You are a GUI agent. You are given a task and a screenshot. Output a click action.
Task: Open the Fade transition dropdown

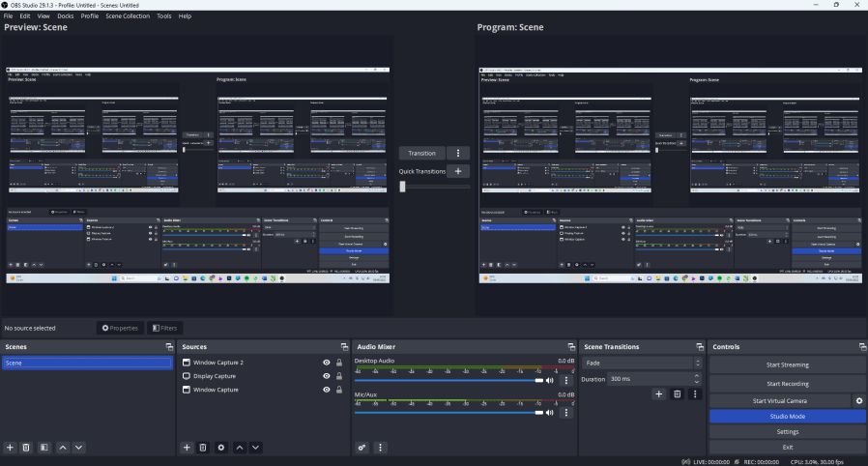click(642, 364)
